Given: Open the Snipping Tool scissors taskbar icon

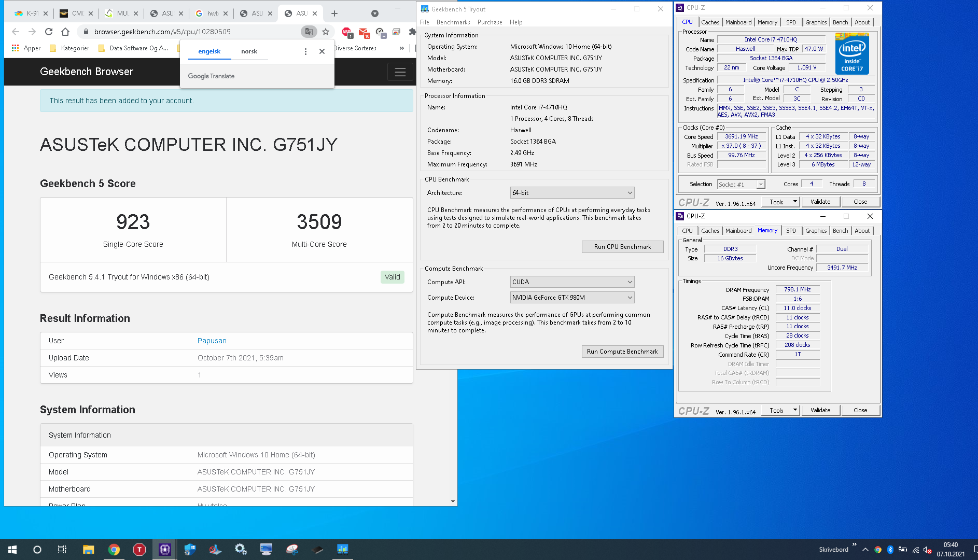Looking at the screenshot, I should coord(292,550).
